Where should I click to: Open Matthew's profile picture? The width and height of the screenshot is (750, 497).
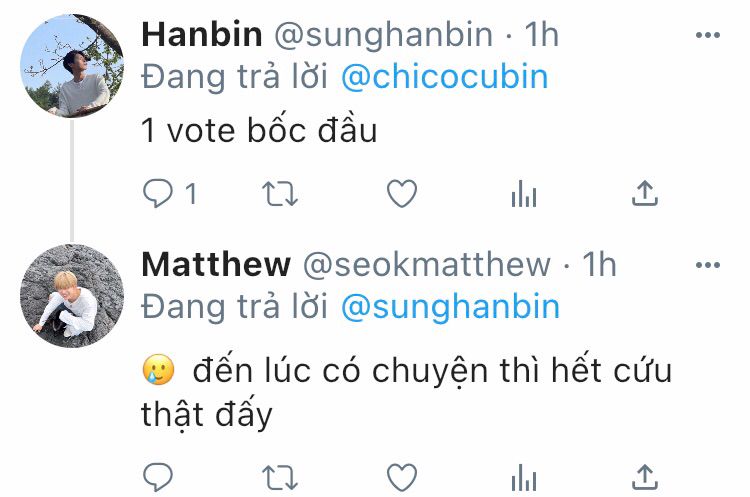(x=72, y=295)
